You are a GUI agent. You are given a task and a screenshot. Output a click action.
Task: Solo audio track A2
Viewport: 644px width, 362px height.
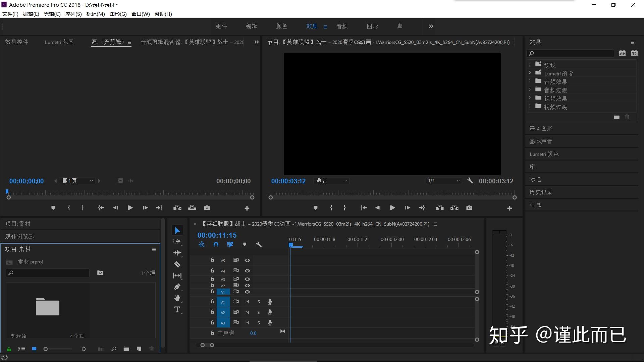[x=258, y=312]
